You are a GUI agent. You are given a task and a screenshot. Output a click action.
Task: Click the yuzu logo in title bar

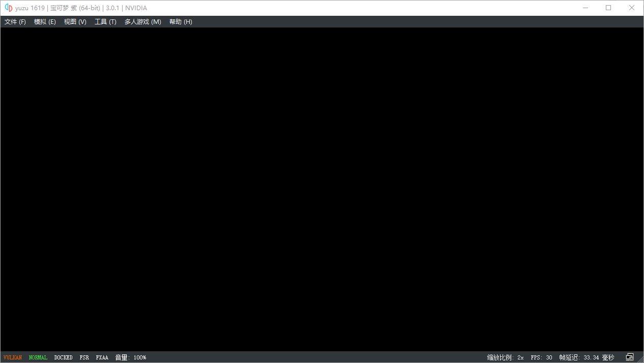tap(8, 8)
